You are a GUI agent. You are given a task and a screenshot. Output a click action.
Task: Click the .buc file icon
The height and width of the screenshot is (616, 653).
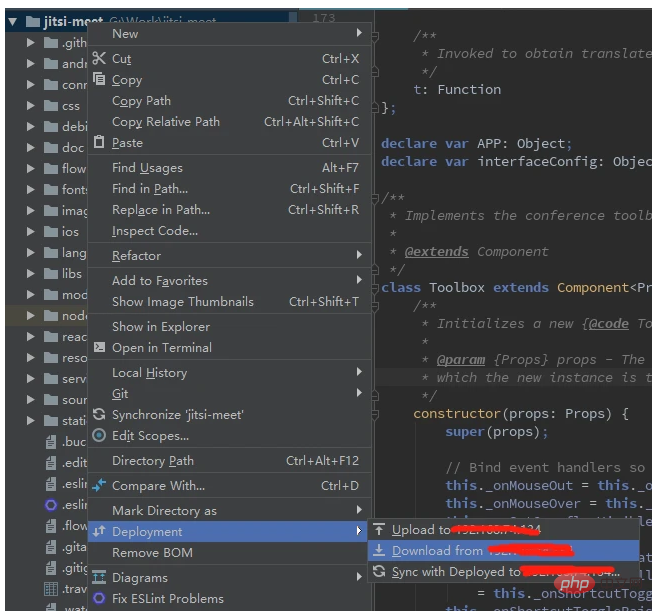click(51, 441)
